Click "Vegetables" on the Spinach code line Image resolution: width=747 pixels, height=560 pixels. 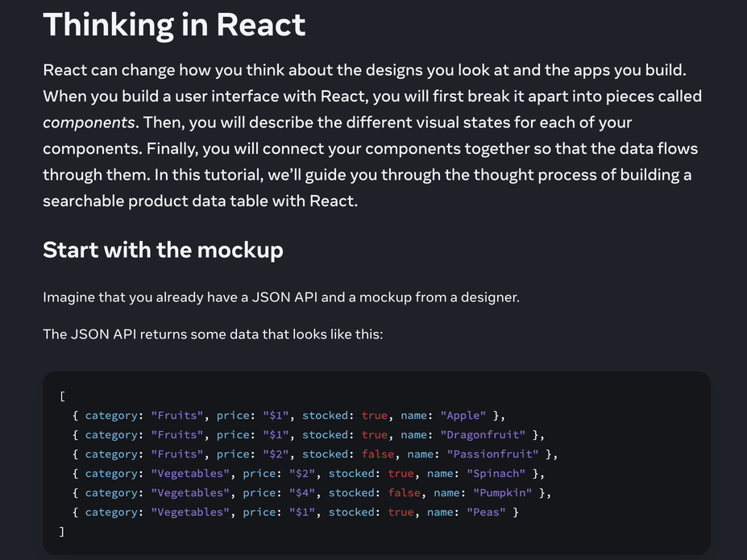point(190,473)
